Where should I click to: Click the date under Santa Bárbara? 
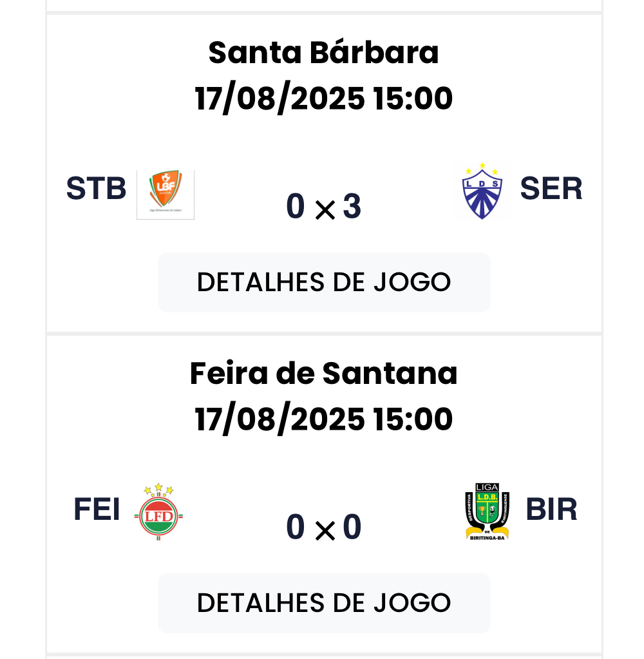(x=324, y=99)
